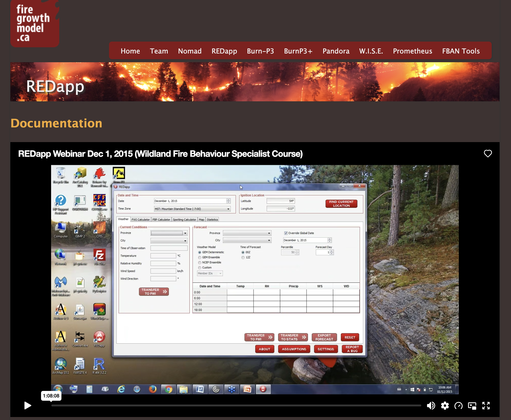Enter fullscreen video mode
The image size is (511, 420).
[x=486, y=406]
